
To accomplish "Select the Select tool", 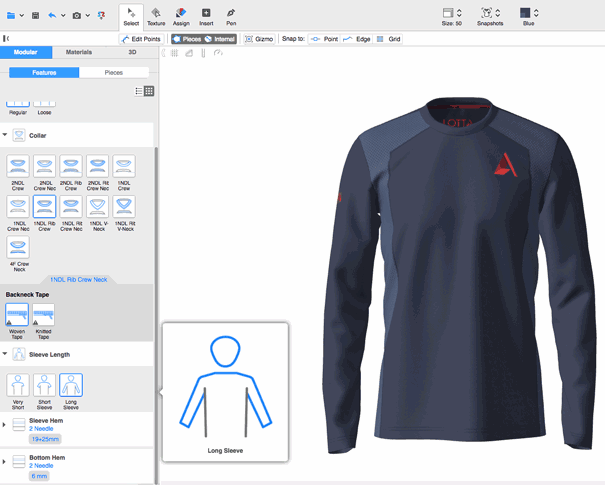I will coord(131,17).
